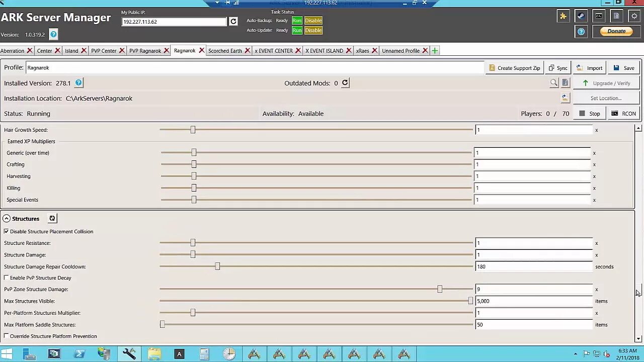Close the xRaes profile tab
Viewport: 644px width, 362px height.
click(374, 51)
